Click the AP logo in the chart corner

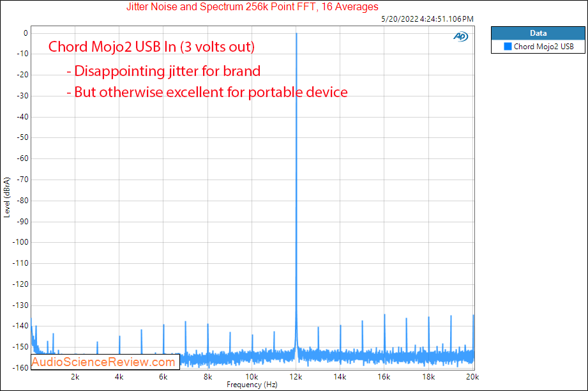[460, 36]
